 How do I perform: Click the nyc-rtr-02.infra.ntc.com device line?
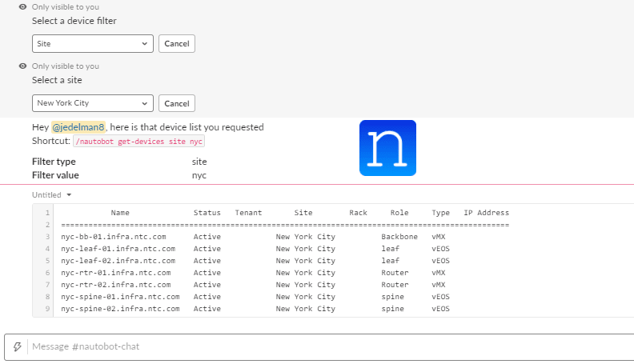253,285
